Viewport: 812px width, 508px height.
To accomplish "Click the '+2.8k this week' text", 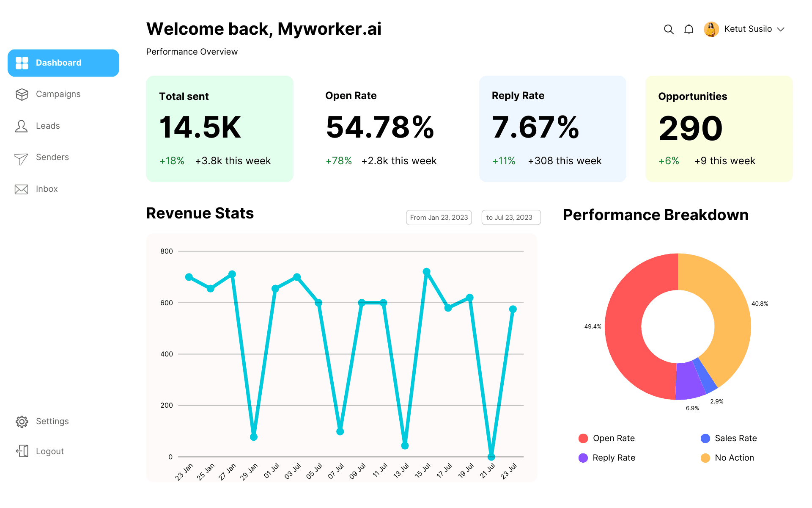I will point(399,161).
